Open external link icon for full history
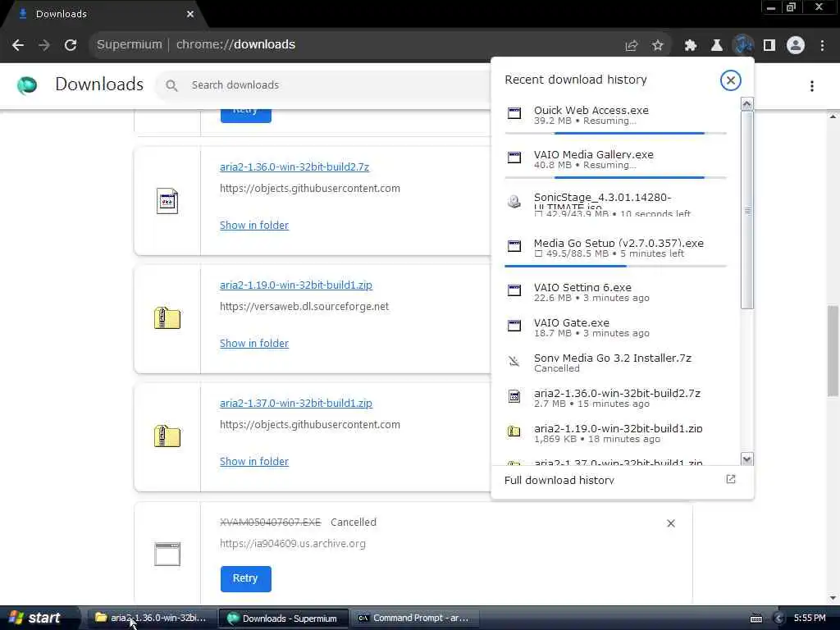Viewport: 840px width, 630px height. point(731,479)
